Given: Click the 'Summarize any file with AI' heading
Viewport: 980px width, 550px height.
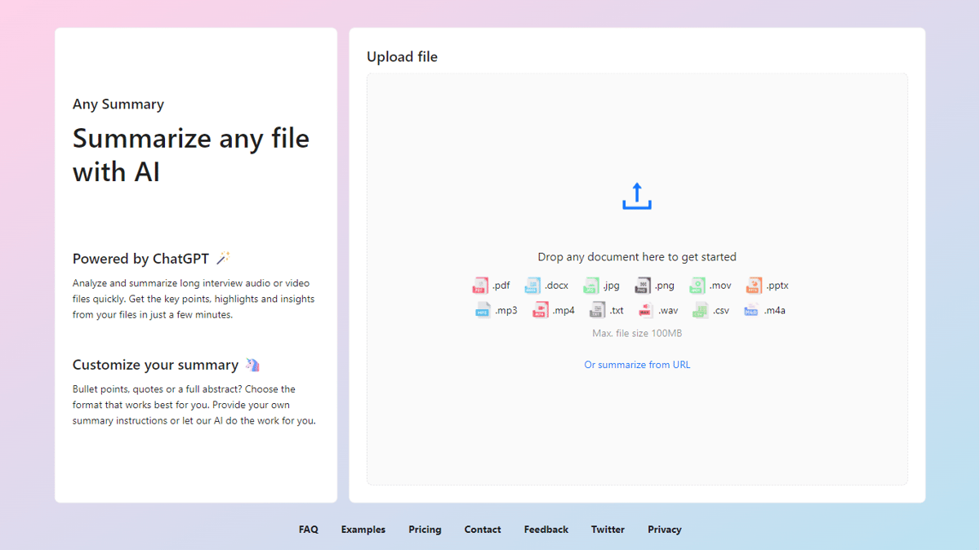Looking at the screenshot, I should click(191, 154).
